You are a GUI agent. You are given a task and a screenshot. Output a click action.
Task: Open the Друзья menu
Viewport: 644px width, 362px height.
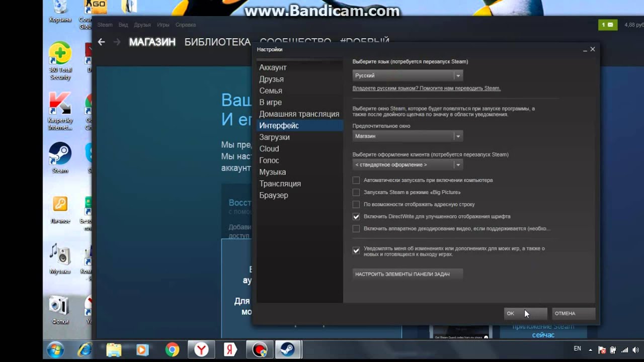point(142,25)
